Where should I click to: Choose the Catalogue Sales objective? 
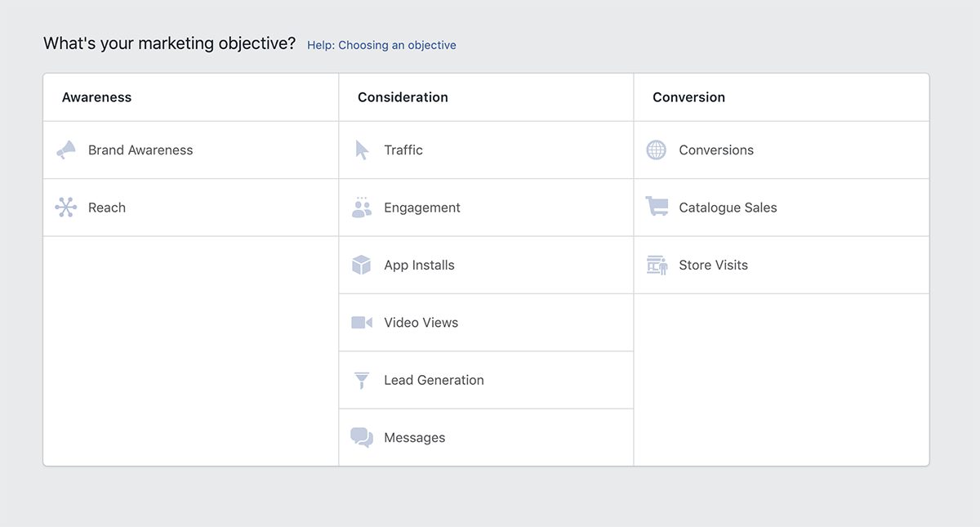pos(782,208)
